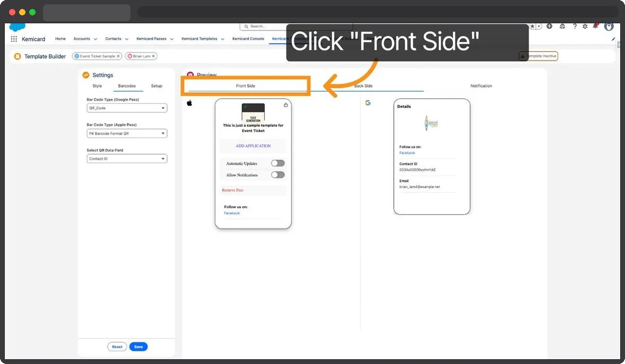This screenshot has width=625, height=364.
Task: Expand the Kemicard Passes nav chevron
Action: point(172,39)
